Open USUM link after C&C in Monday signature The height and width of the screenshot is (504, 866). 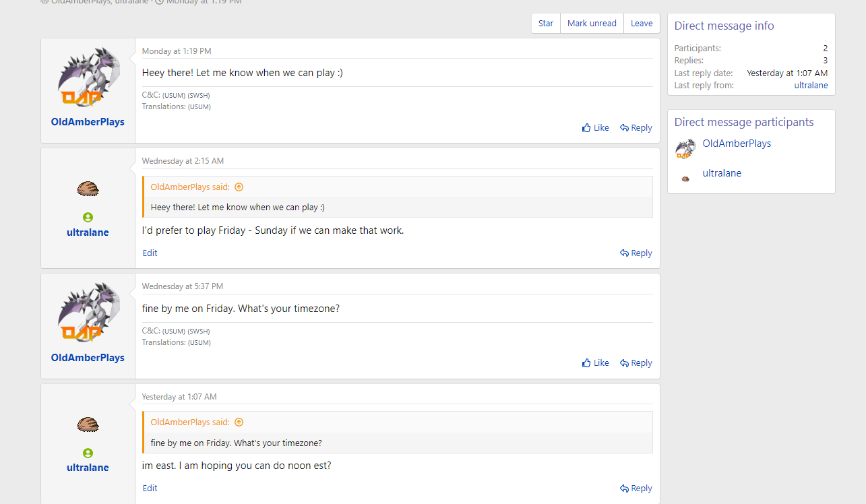(174, 96)
